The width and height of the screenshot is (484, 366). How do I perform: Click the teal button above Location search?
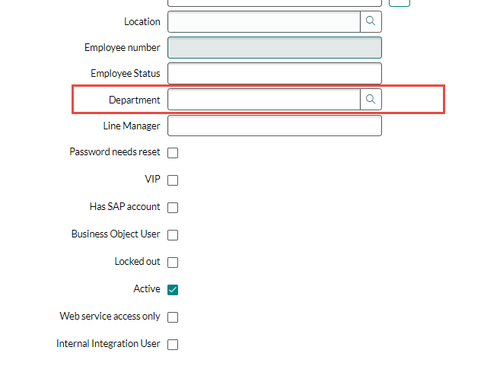coord(399,3)
